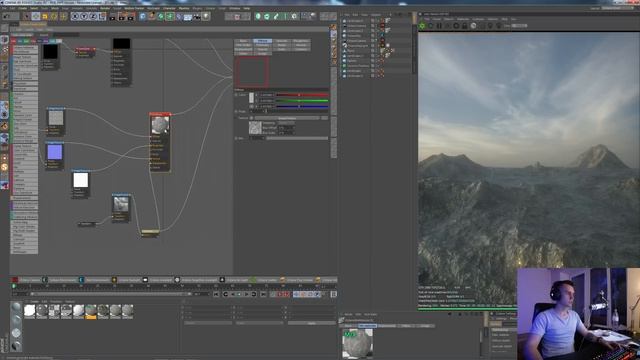Screen dimensions: 640x360
Task: Click the Live Viewer pause render icon
Action: click(x=439, y=26)
